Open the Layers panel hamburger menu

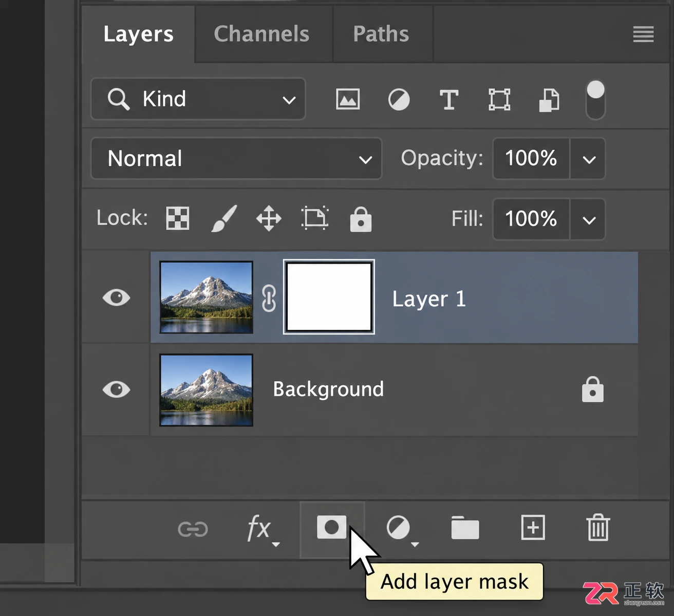pos(643,34)
